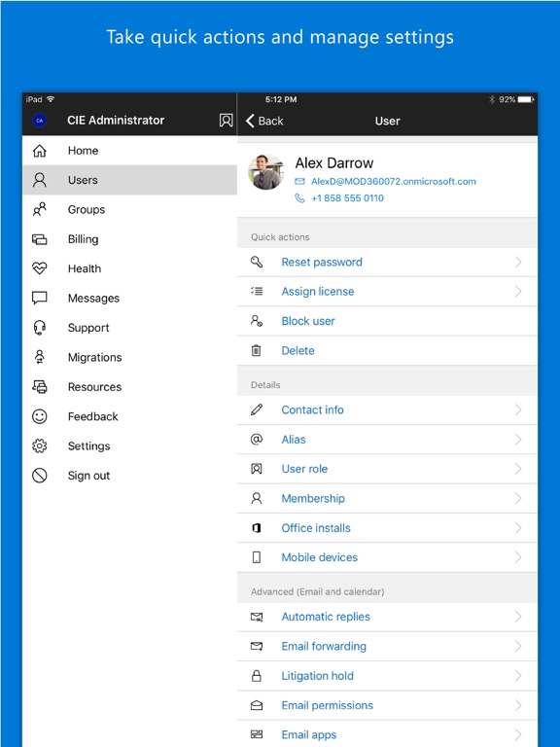This screenshot has height=747, width=560.
Task: Open Messages in the sidebar
Action: click(129, 299)
